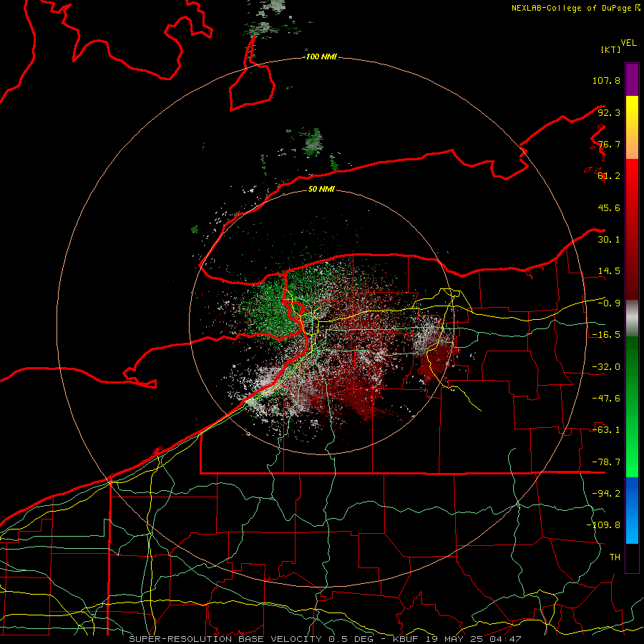Click the 100 NMI range ring label

coord(321,57)
